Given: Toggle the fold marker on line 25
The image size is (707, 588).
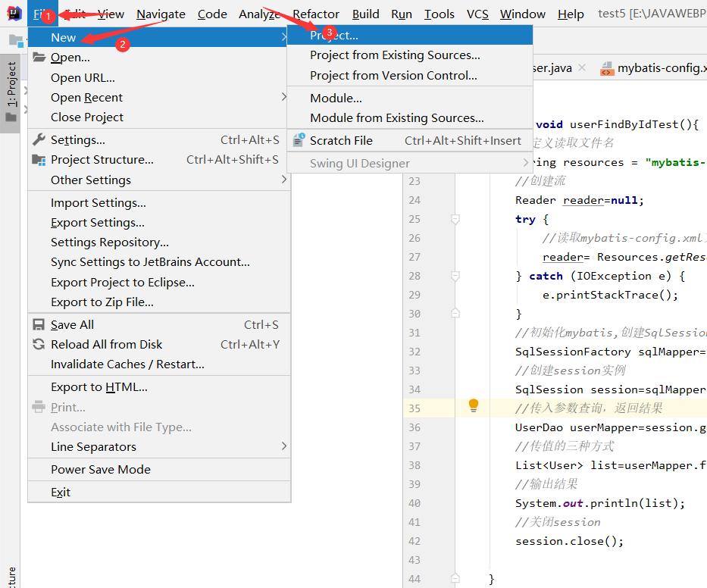Looking at the screenshot, I should pyautogui.click(x=455, y=219).
